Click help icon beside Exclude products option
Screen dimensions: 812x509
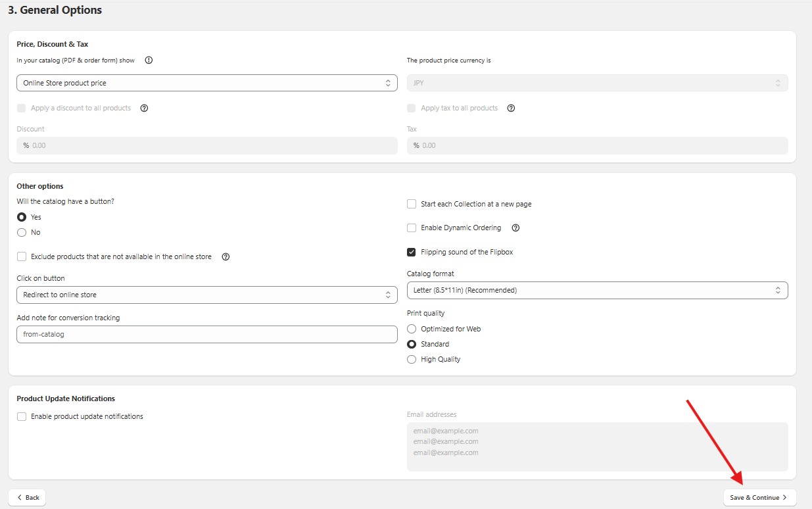226,256
